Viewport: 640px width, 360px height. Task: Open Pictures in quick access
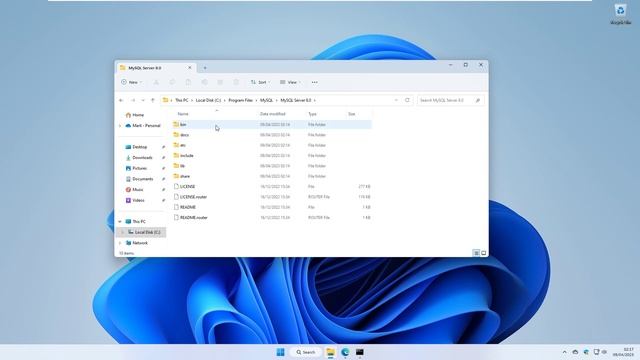point(139,168)
